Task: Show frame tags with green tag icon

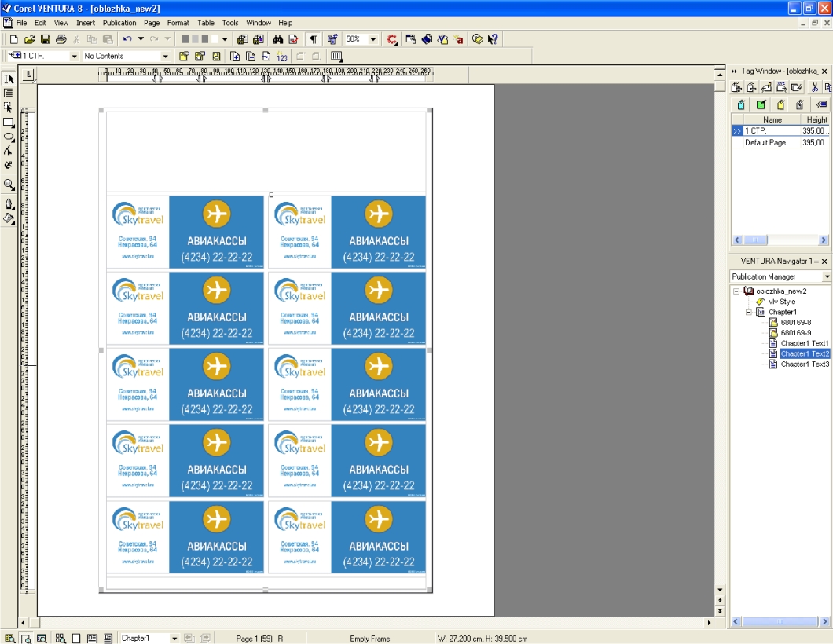Action: point(761,104)
